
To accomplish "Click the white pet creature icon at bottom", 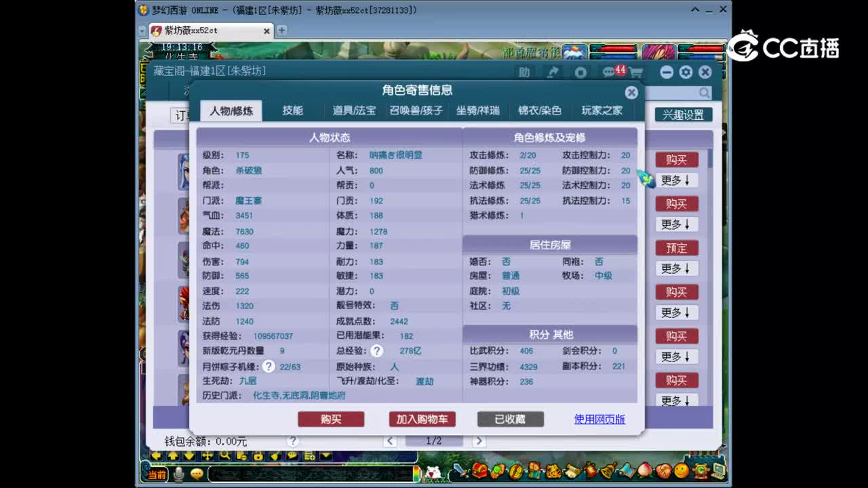I will [x=432, y=472].
